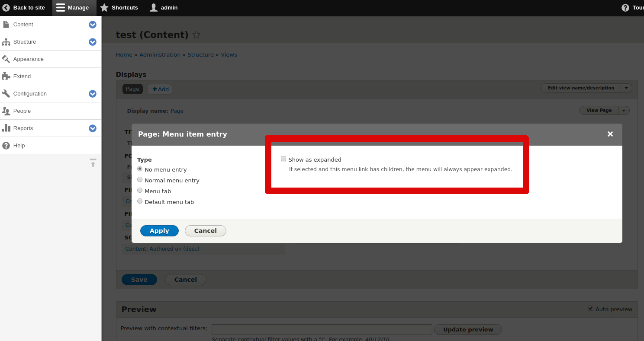Open the View Page dropdown arrow

[x=624, y=110]
